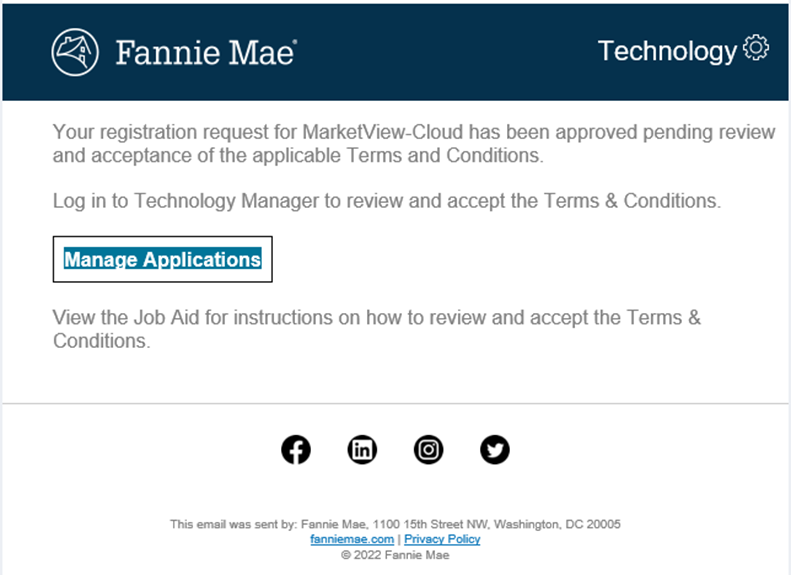This screenshot has height=575, width=791.
Task: Click the Technology gear icon
Action: (756, 48)
